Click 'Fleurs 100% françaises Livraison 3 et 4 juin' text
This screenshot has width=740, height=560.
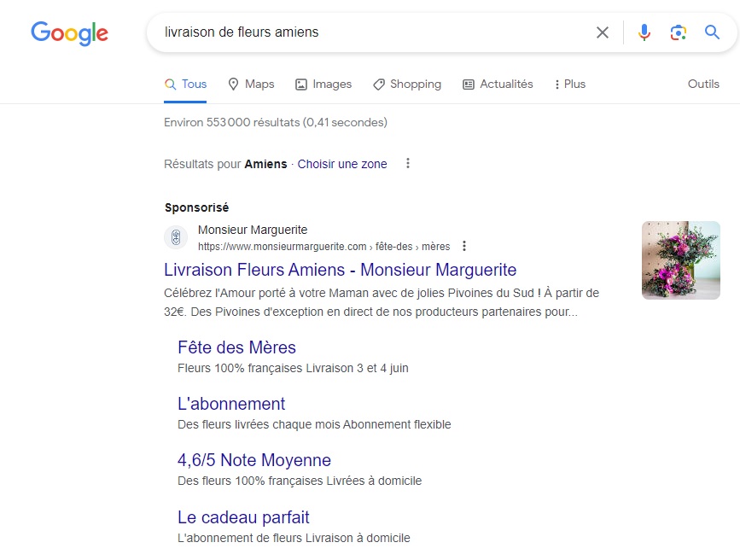(x=293, y=368)
